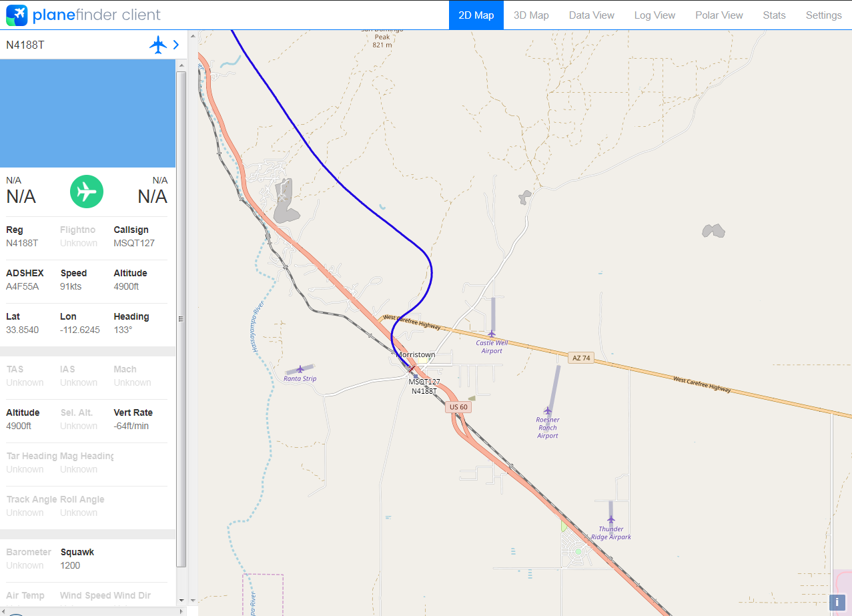Open the 2D Map tab
Viewport: 852px width, 616px height.
tap(476, 15)
